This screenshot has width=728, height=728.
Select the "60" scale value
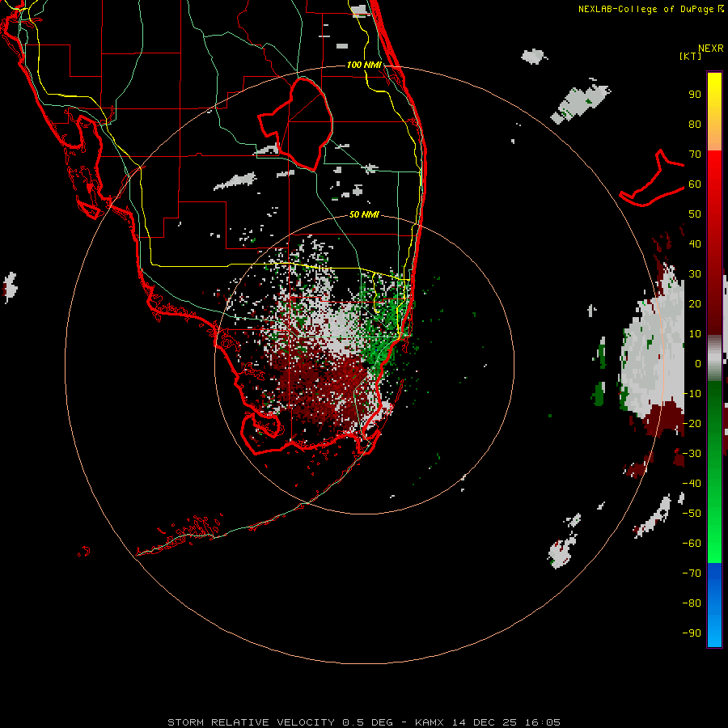click(695, 184)
